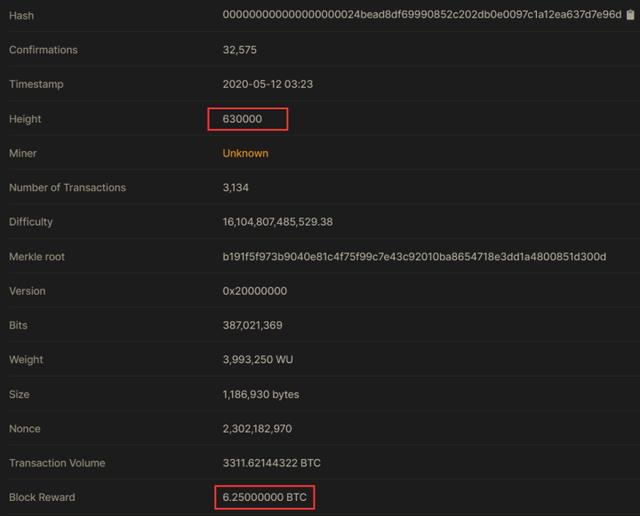Image resolution: width=640 pixels, height=516 pixels.
Task: Click the Transaction Volume label
Action: 57,463
